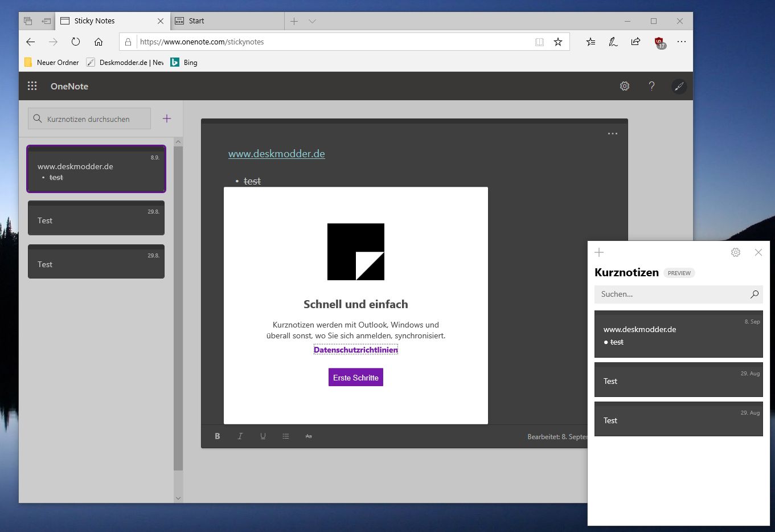Image resolution: width=775 pixels, height=532 pixels.
Task: Click the profile avatar in OneNote header
Action: point(679,86)
